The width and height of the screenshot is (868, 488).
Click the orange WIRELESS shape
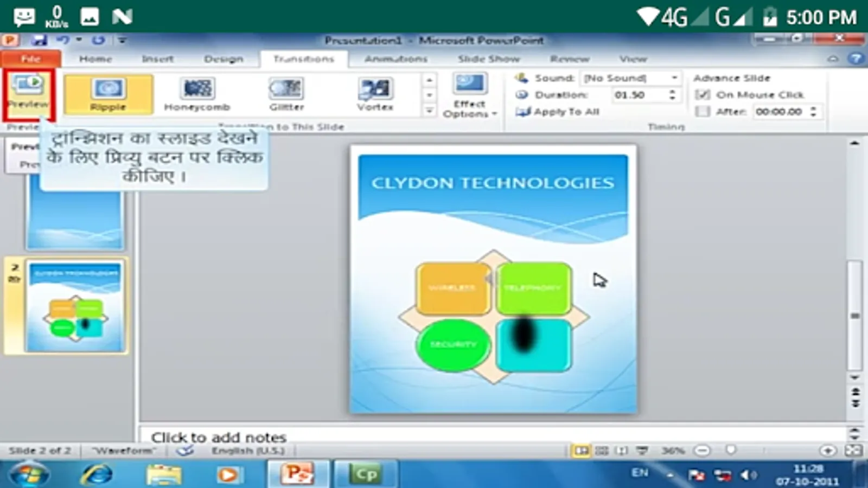[x=452, y=288]
